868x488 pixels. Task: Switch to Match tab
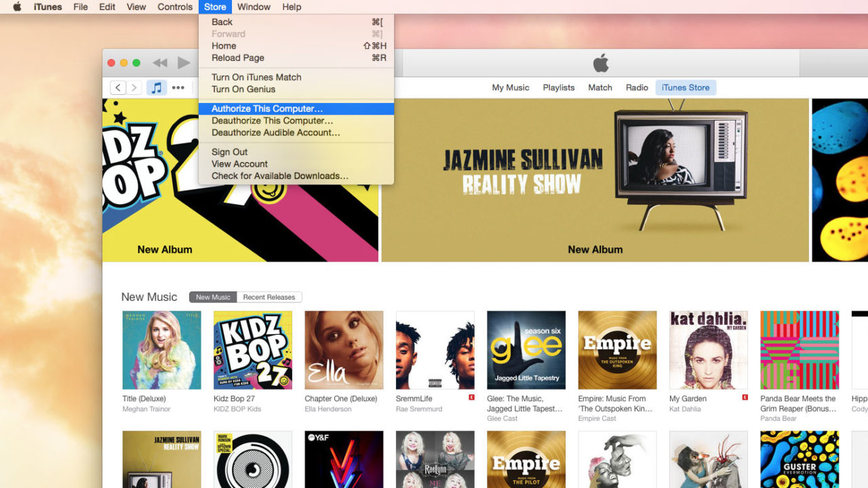point(600,87)
